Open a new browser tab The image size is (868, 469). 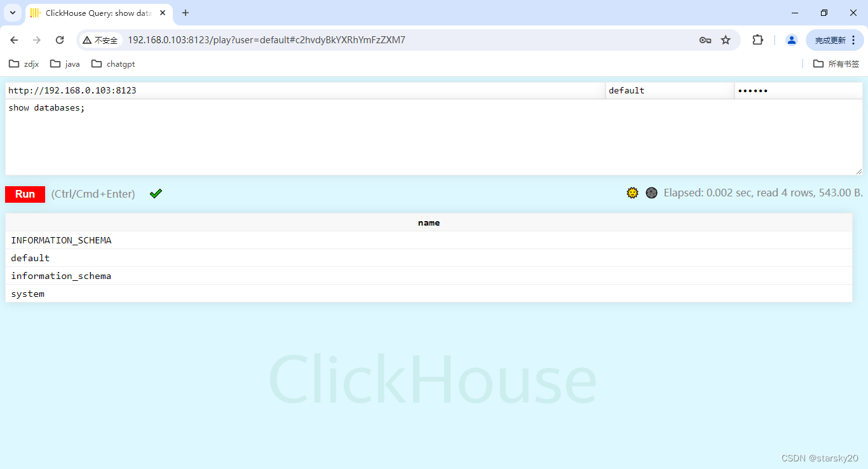(x=186, y=13)
